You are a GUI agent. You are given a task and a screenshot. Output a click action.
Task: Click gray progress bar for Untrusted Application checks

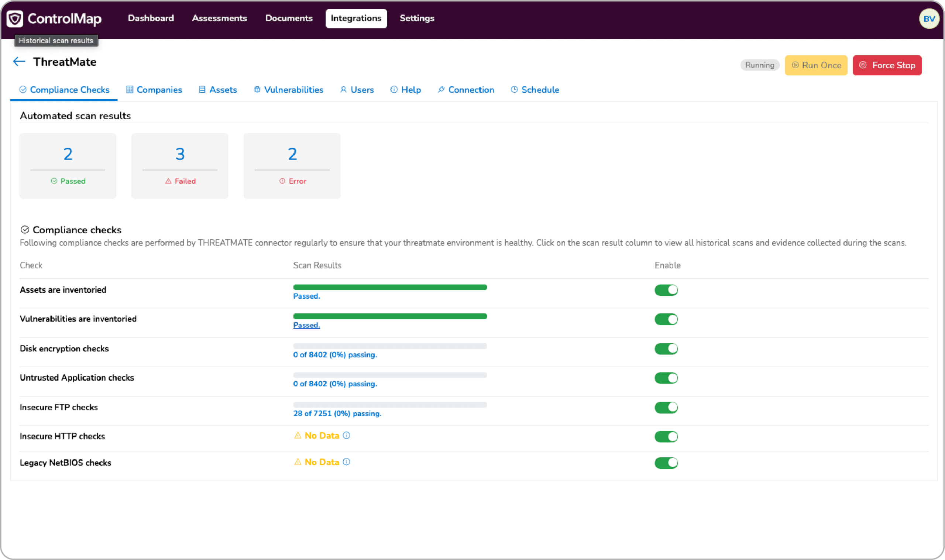coord(390,375)
